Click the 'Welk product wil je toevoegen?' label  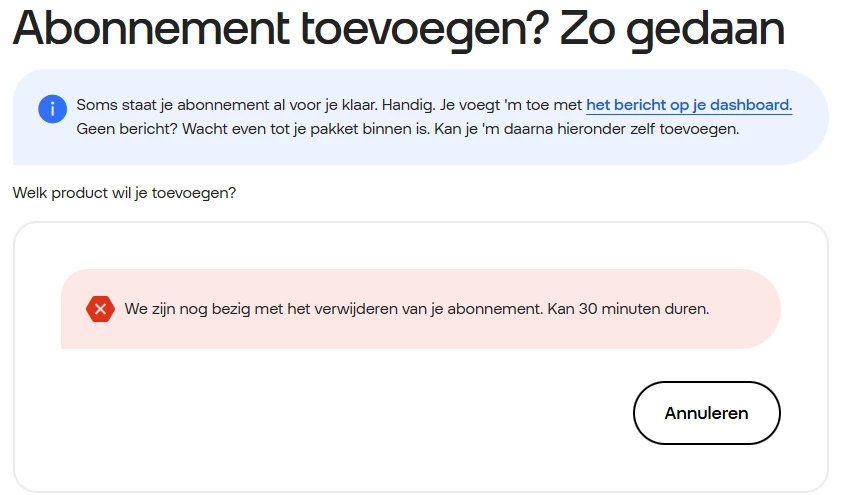(x=124, y=193)
